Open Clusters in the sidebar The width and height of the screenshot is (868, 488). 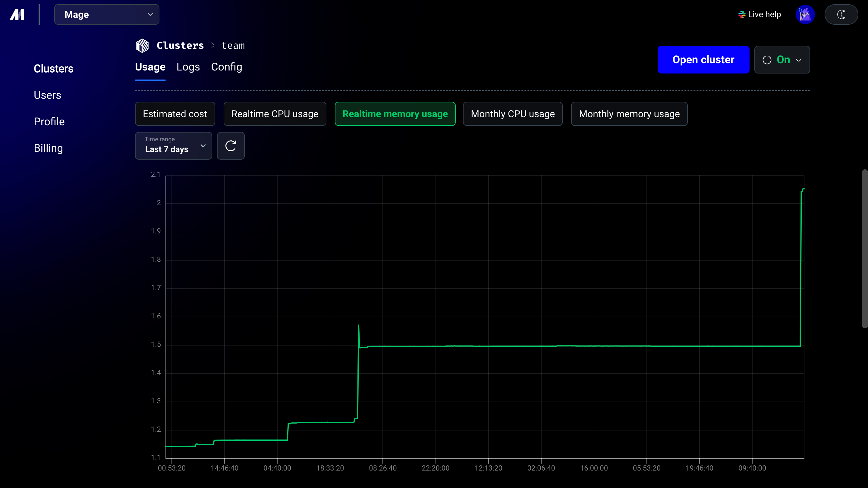point(54,69)
